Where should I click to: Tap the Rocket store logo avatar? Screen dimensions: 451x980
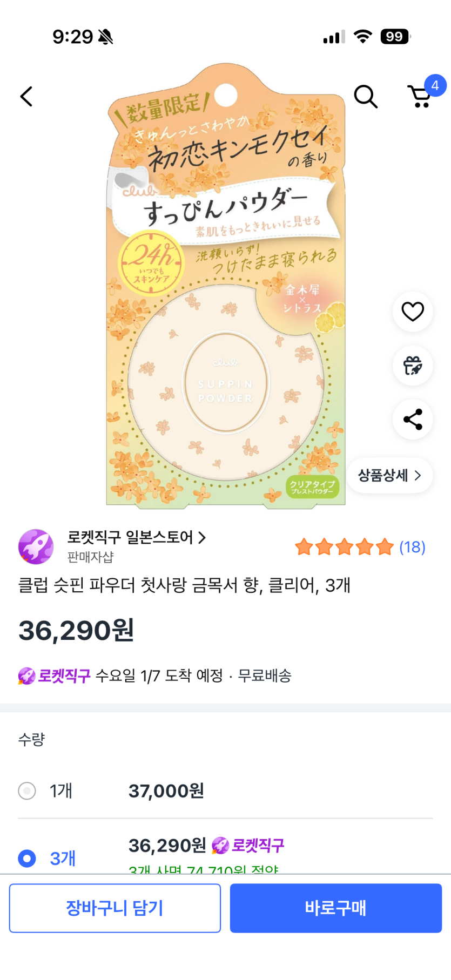click(36, 546)
